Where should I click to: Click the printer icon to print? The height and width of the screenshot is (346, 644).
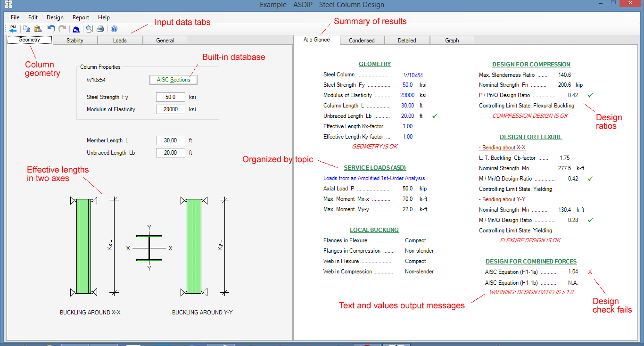[x=100, y=29]
